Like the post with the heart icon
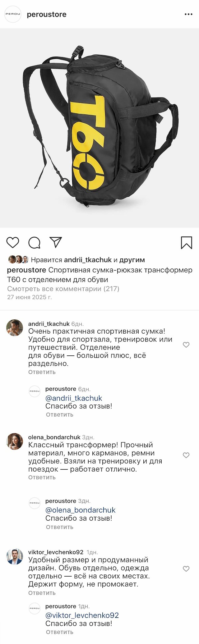Viewport: 199px width, 644px height. click(x=13, y=243)
